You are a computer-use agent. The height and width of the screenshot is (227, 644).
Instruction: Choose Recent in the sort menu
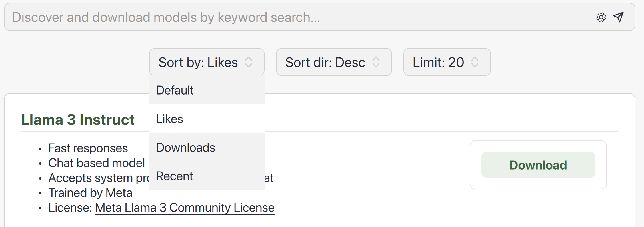[207, 176]
